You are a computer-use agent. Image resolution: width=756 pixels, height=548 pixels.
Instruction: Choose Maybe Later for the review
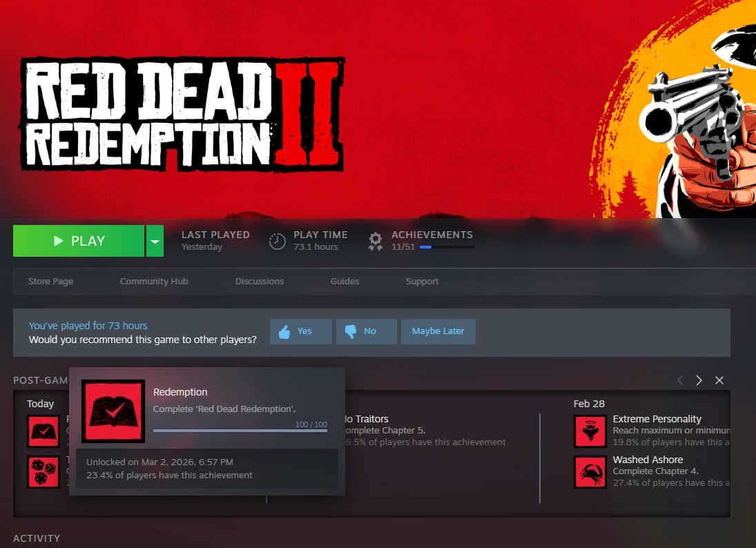438,331
